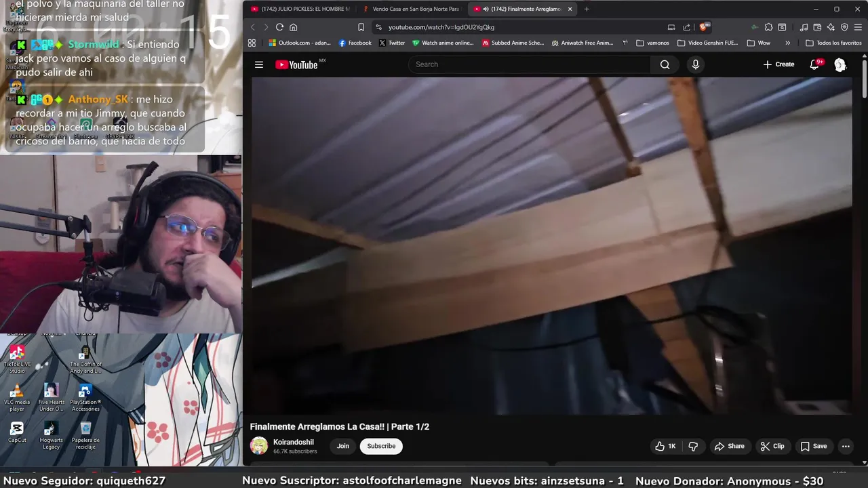Click the Subscribe button

381,446
